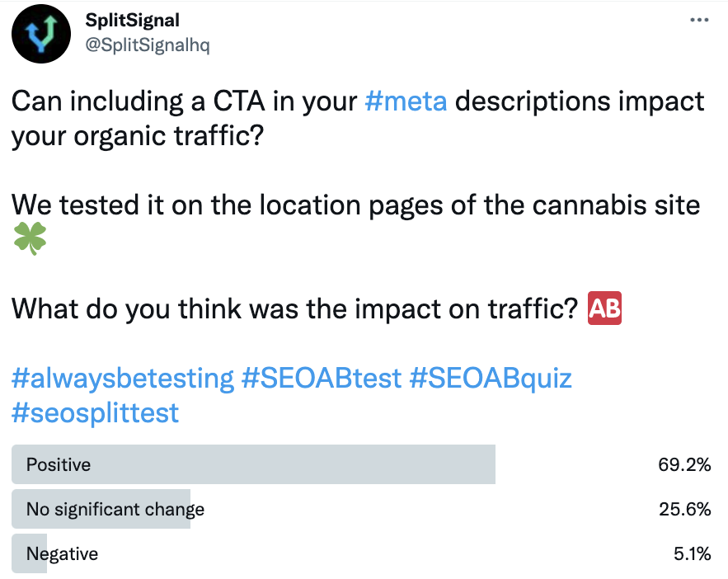Open the three-dot more options menu
The height and width of the screenshot is (579, 728).
tap(699, 20)
